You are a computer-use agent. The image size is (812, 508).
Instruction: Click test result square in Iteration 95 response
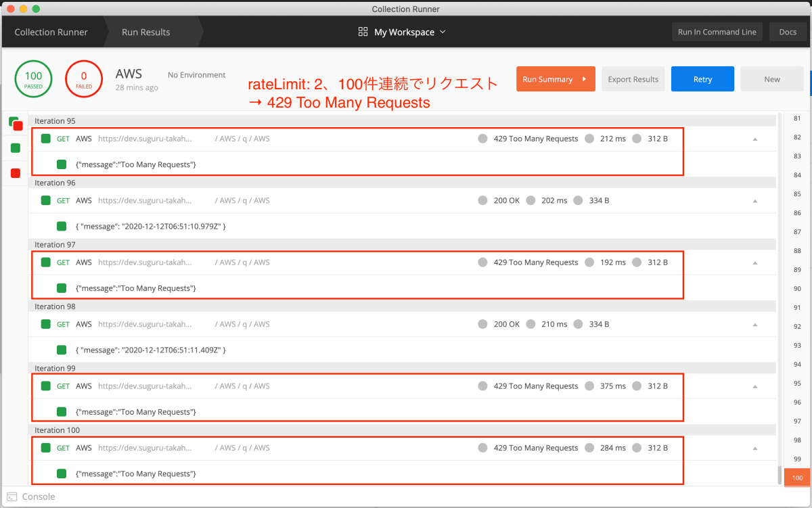(x=62, y=164)
